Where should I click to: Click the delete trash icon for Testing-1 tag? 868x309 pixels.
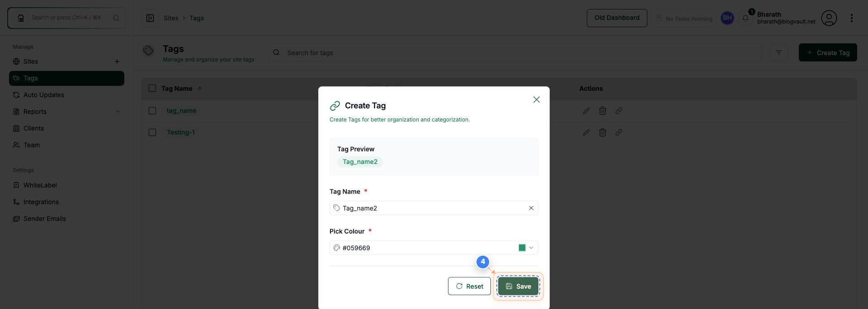tap(603, 132)
